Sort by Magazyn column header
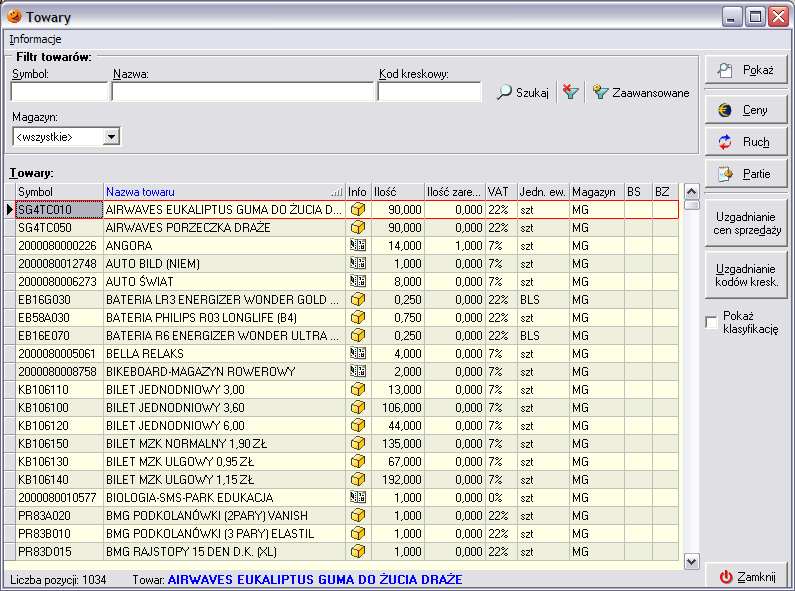This screenshot has width=795, height=591. coord(597,192)
